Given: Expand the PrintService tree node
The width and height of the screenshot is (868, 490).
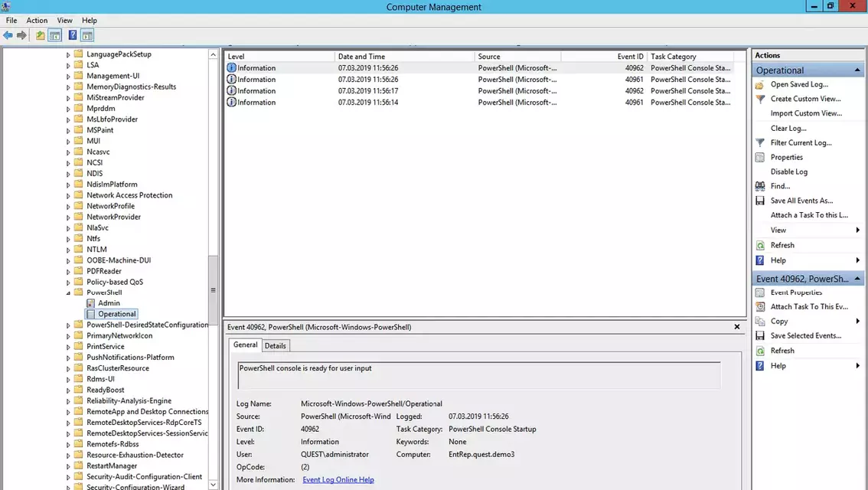Looking at the screenshot, I should tap(69, 347).
